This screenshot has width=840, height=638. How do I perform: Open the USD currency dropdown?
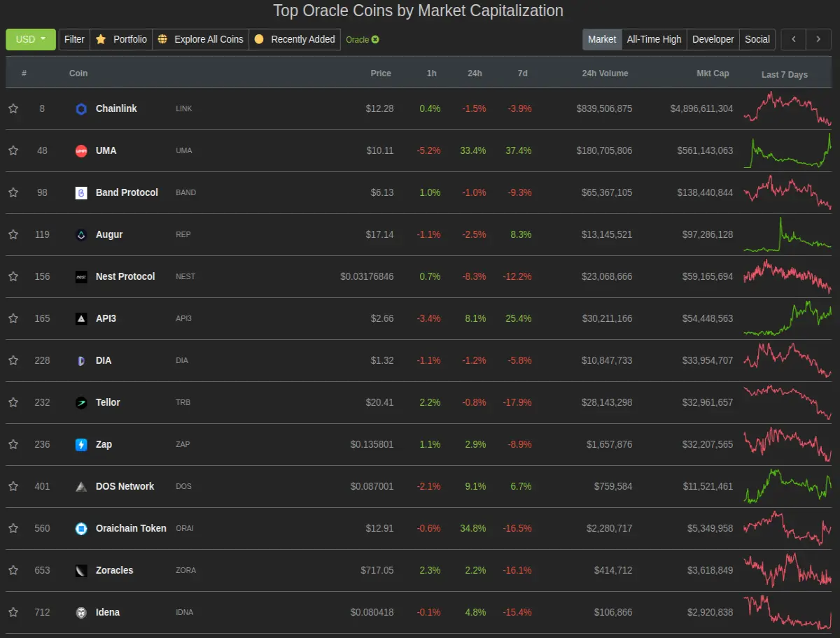[31, 39]
